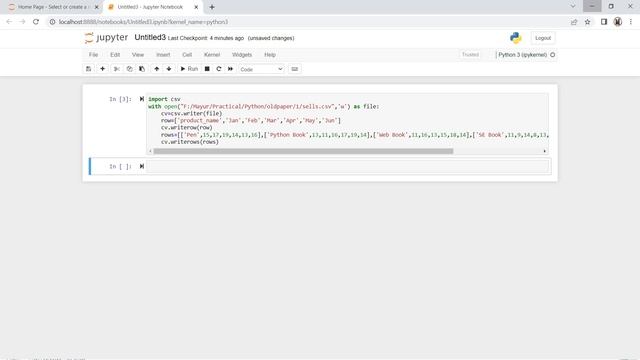Open the Edit menu

115,55
